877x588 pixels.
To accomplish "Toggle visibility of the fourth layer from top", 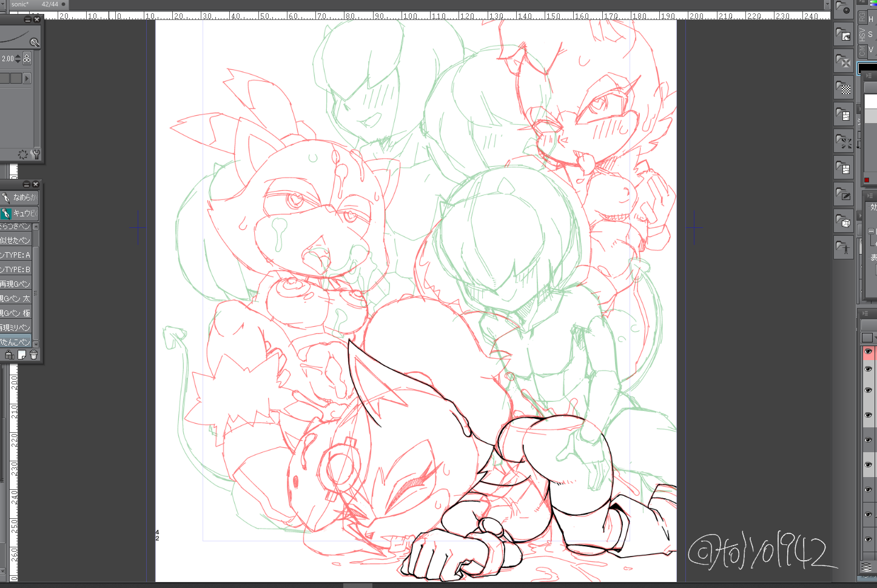I will [x=868, y=415].
